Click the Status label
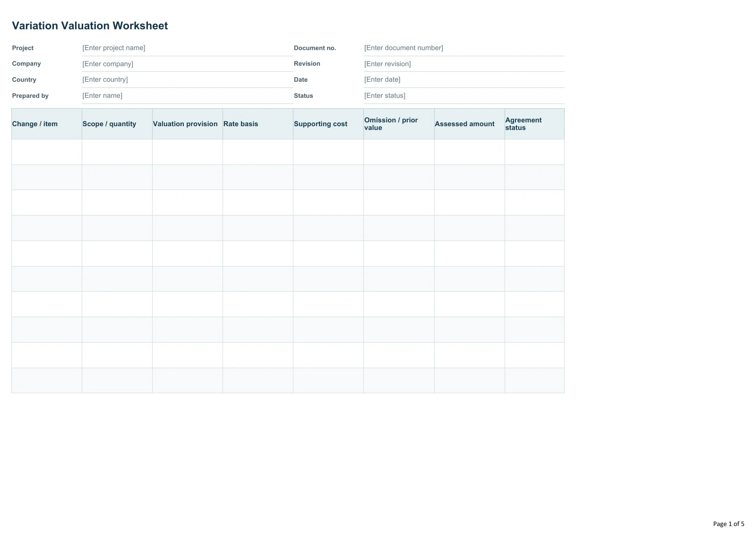 click(303, 95)
